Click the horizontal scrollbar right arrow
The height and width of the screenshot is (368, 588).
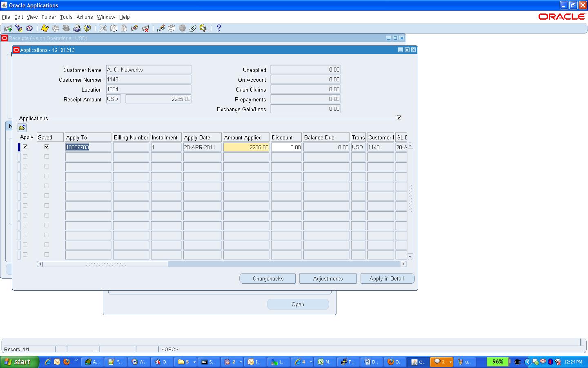[x=403, y=264]
